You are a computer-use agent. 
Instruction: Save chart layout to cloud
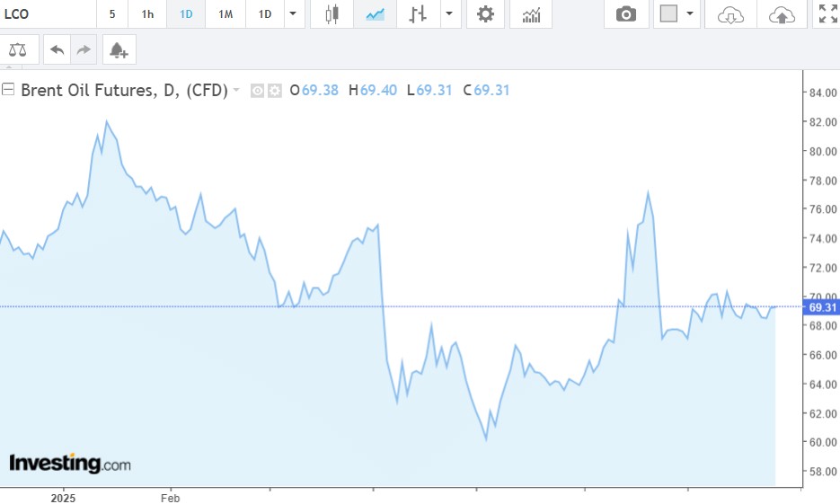[x=783, y=14]
